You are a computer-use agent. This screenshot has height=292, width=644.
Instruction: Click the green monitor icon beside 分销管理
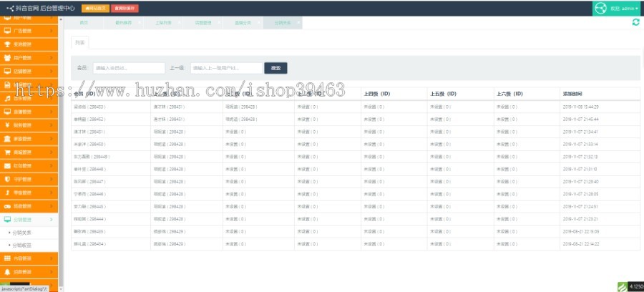click(x=7, y=220)
